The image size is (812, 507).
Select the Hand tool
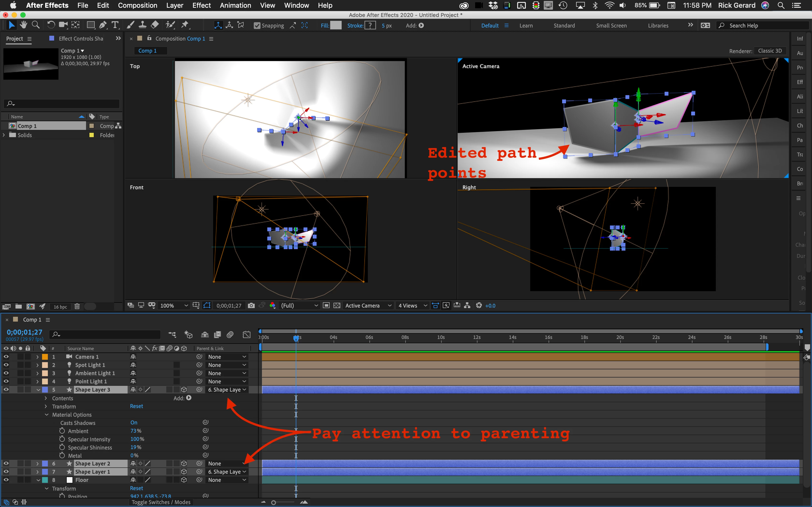[x=23, y=25]
